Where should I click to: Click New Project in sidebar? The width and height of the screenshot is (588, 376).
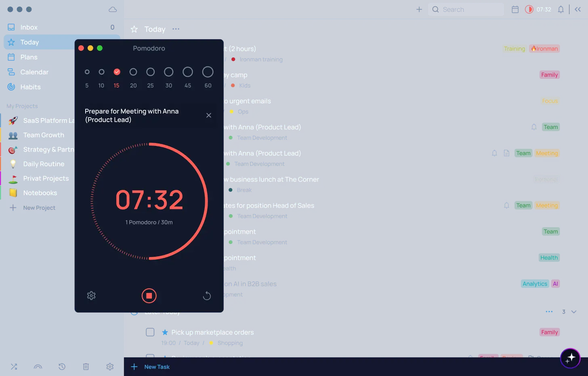point(39,208)
